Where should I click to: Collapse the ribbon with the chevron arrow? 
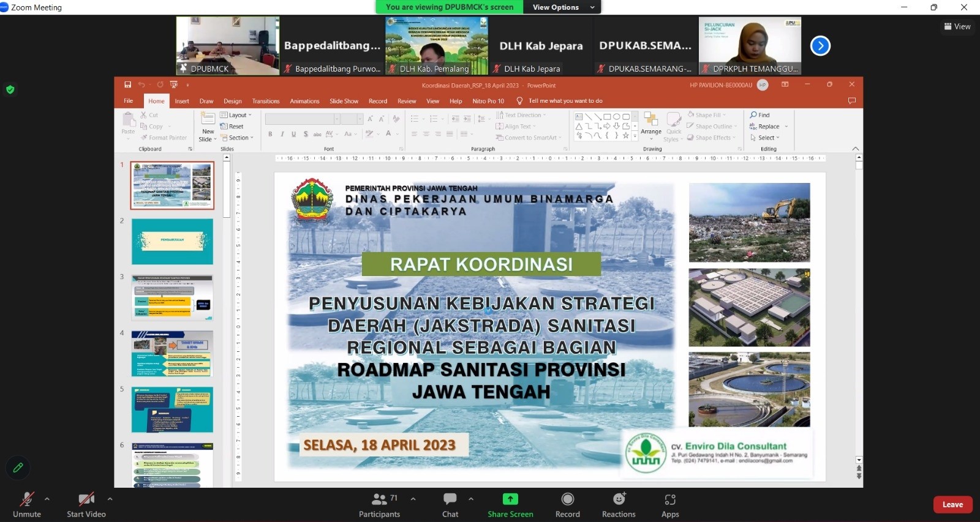click(x=856, y=149)
